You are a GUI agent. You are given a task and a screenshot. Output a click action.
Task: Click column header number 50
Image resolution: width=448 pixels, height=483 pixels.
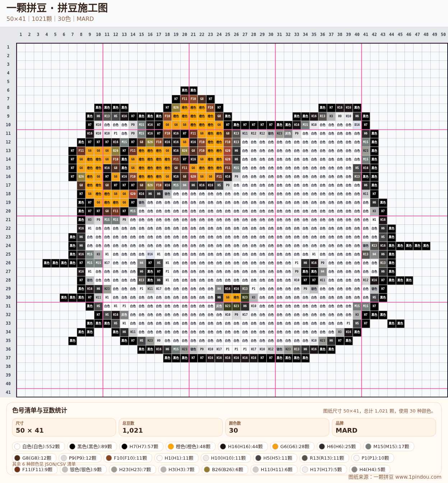[x=443, y=35]
